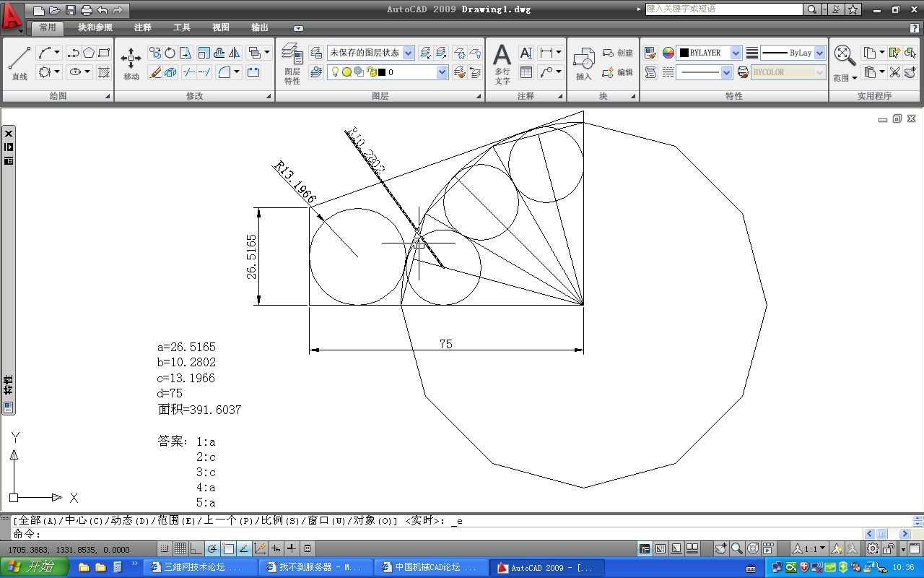
Task: Click the Print (plot) icon
Action: 87,10
